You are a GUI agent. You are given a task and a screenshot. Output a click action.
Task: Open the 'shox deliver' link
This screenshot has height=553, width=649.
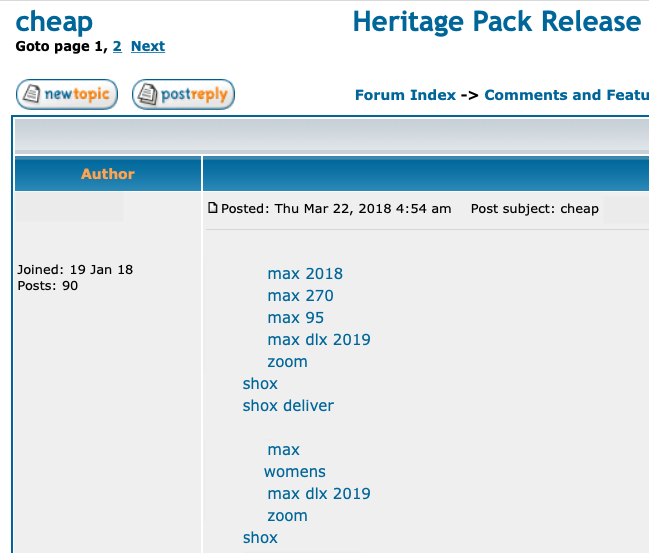click(x=288, y=405)
